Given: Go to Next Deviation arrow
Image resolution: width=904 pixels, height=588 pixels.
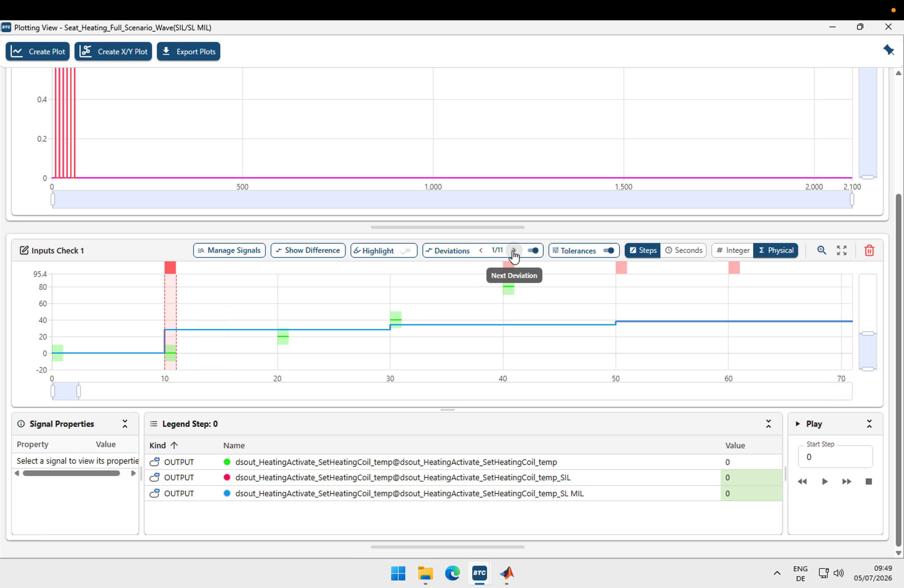Looking at the screenshot, I should point(513,251).
